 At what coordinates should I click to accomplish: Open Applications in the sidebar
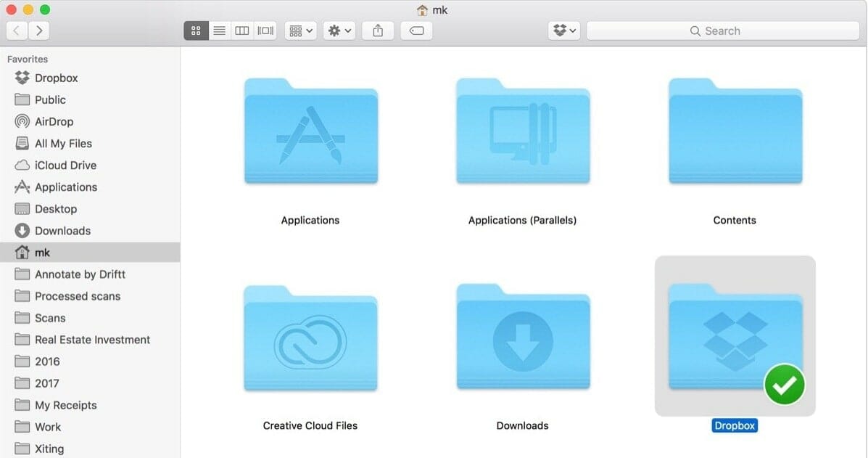point(90,187)
